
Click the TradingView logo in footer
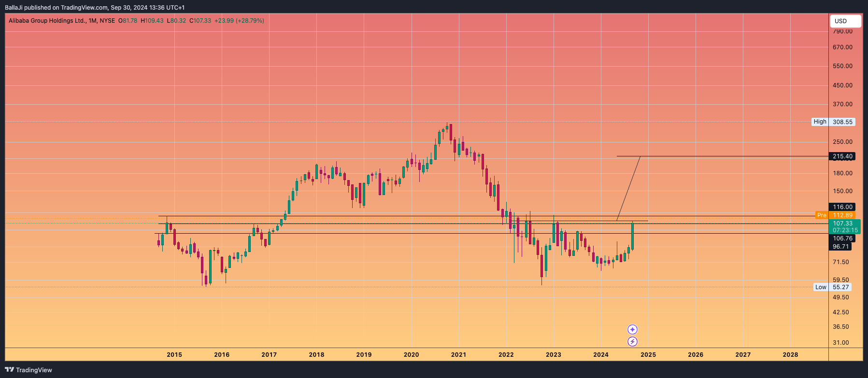pos(28,370)
